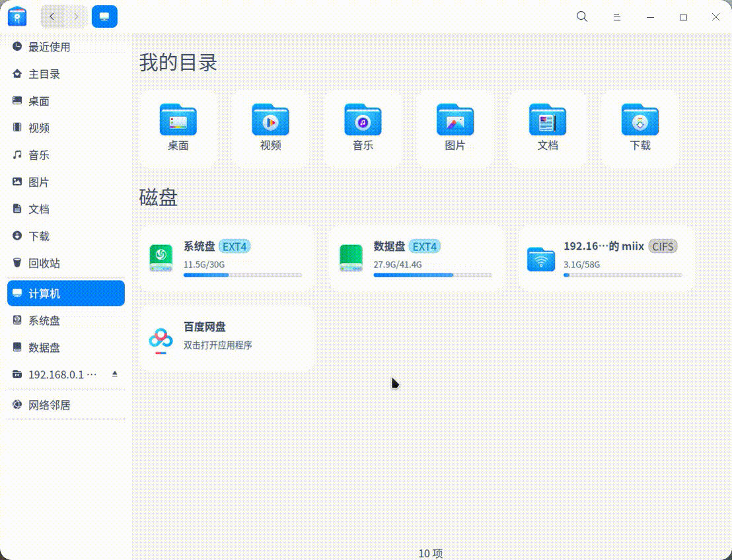This screenshot has height=560, width=732.
Task: Click the eject icon next to 192.168.0.1
Action: (x=115, y=374)
